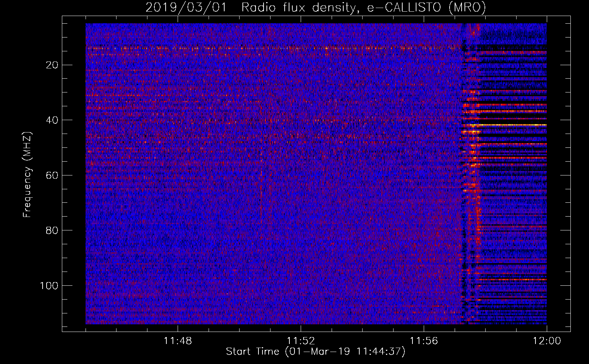Click the 40 frequency tick label
This screenshot has height=364, width=589.
pos(52,120)
